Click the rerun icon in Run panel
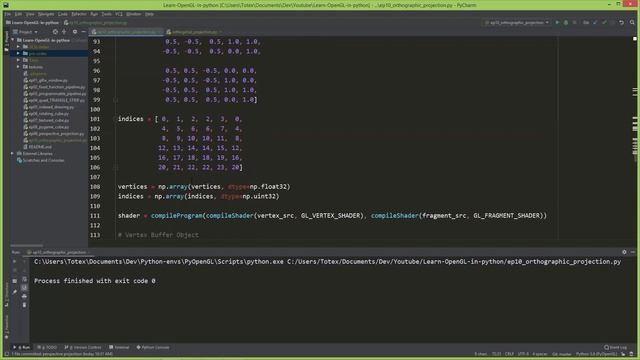Image resolution: width=640 pixels, height=360 pixels. (15, 261)
